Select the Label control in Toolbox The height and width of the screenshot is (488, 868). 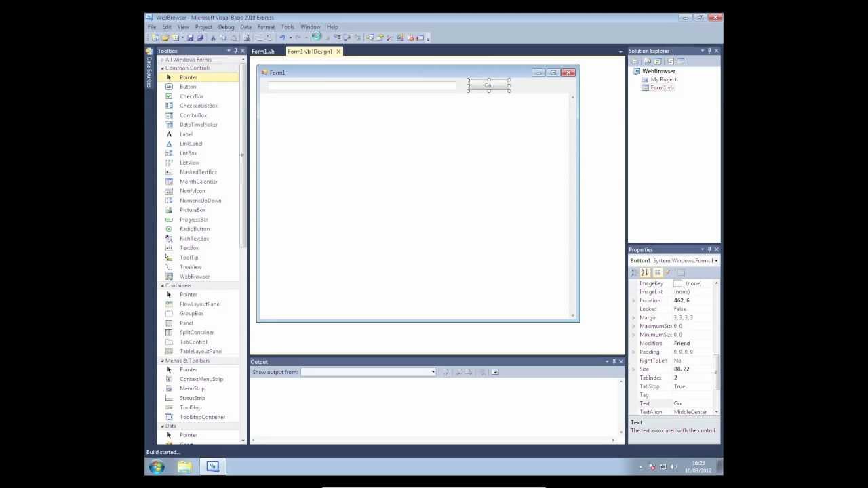(x=186, y=134)
